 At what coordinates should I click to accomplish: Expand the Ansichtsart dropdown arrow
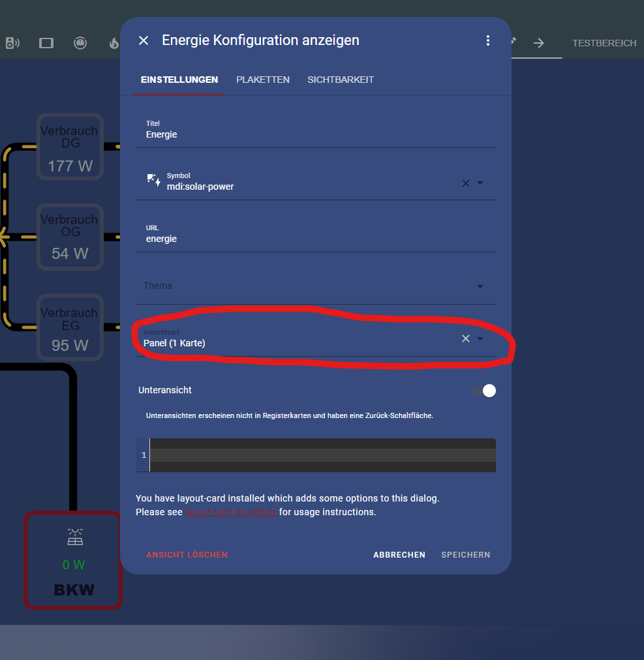coord(480,338)
